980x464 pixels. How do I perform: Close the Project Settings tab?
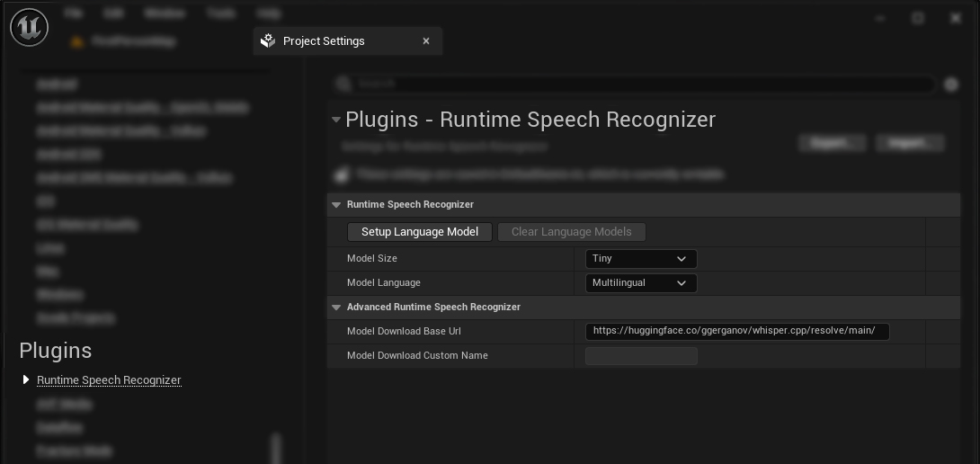tap(426, 40)
